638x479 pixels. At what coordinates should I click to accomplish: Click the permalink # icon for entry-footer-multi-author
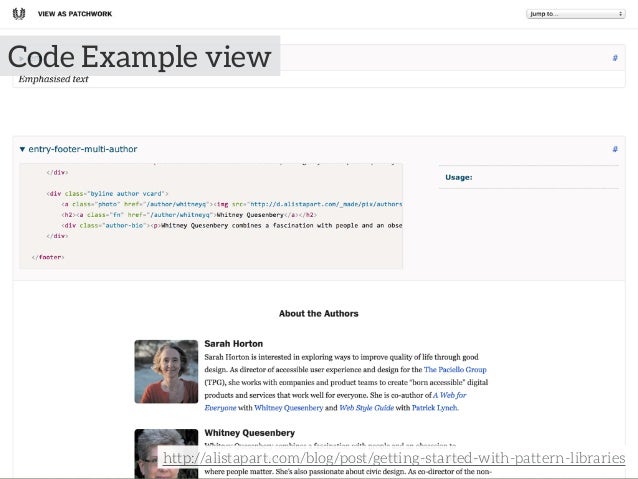(x=615, y=149)
